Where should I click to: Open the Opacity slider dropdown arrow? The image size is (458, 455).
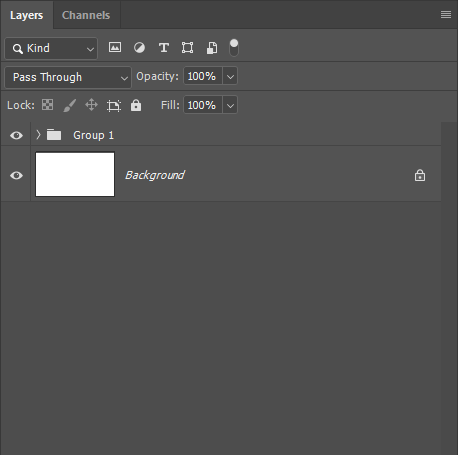230,76
